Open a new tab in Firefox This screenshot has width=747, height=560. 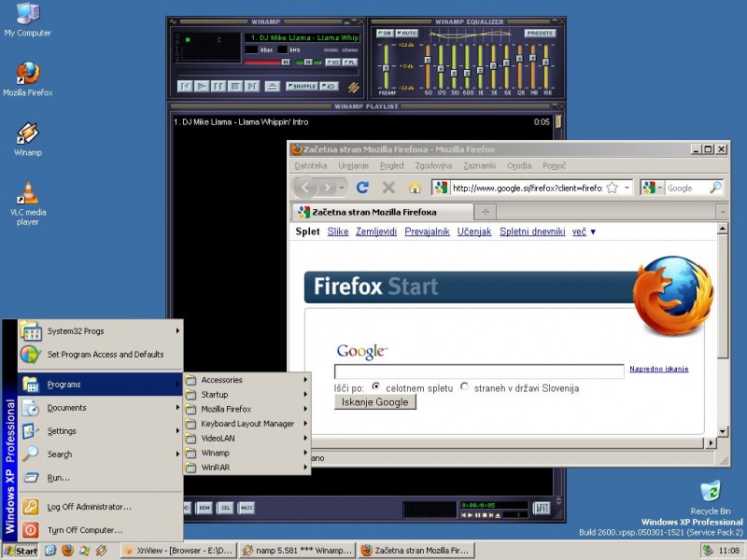click(486, 212)
